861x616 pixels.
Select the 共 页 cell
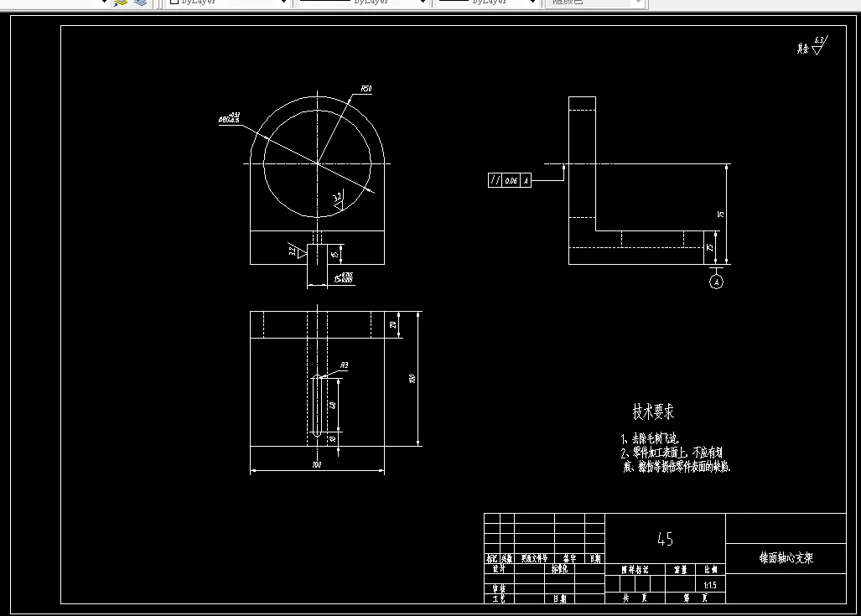(x=635, y=598)
